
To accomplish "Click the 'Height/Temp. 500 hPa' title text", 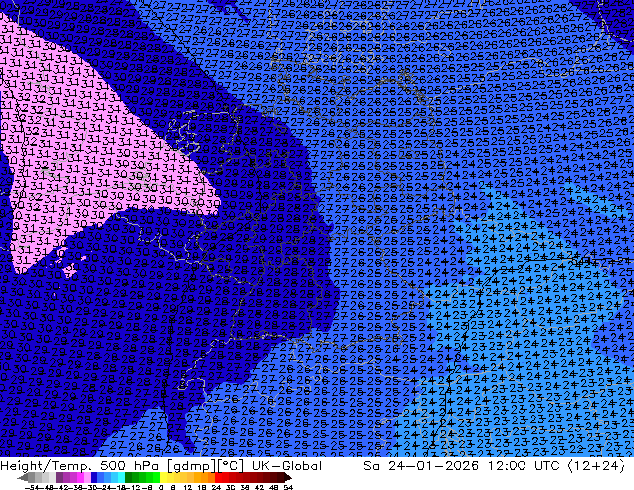I will [82, 466].
